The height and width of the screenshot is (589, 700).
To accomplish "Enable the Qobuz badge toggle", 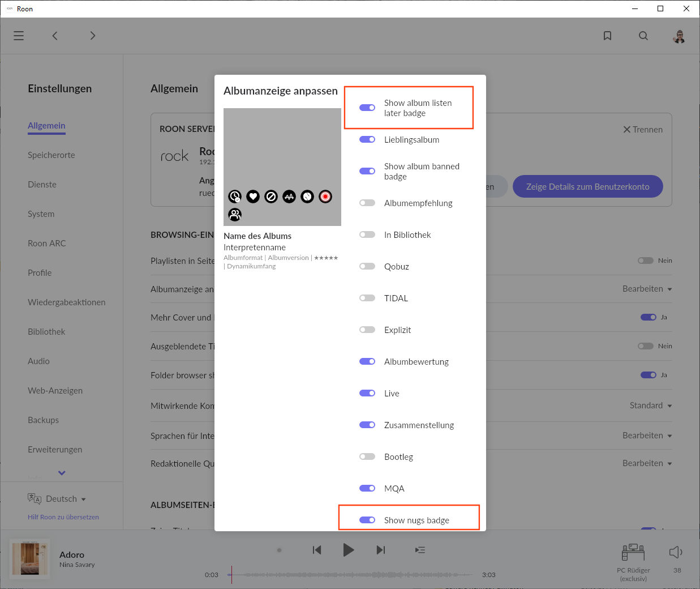I will coord(367,266).
